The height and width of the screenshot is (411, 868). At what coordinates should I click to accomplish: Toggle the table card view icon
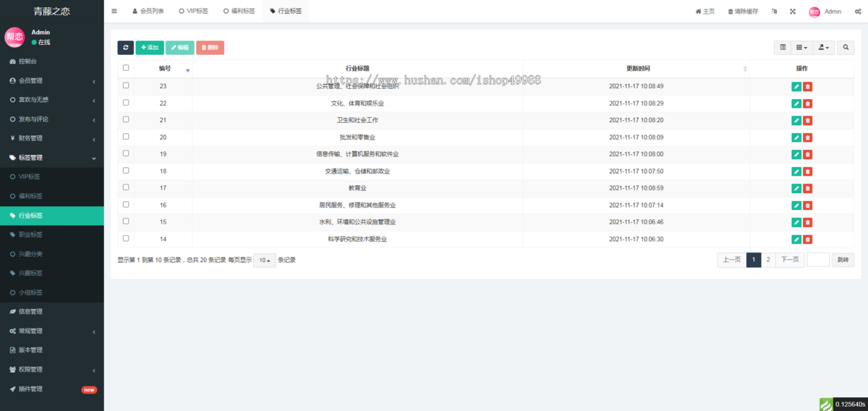pos(783,48)
